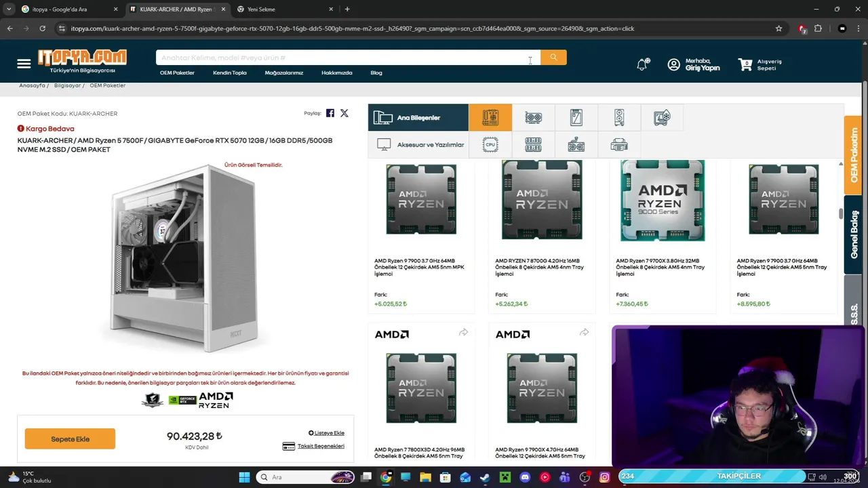This screenshot has height=488, width=868.
Task: Go back to previous page
Action: (9, 28)
